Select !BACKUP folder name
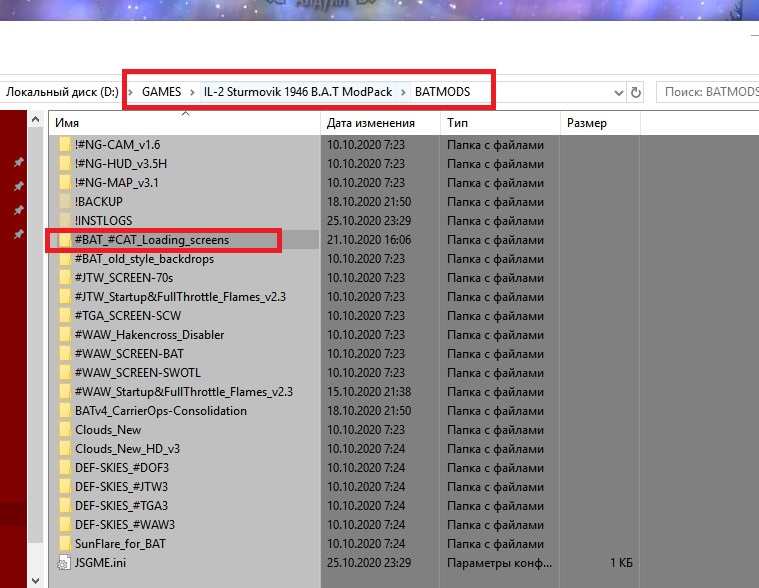The image size is (759, 588). tap(99, 201)
